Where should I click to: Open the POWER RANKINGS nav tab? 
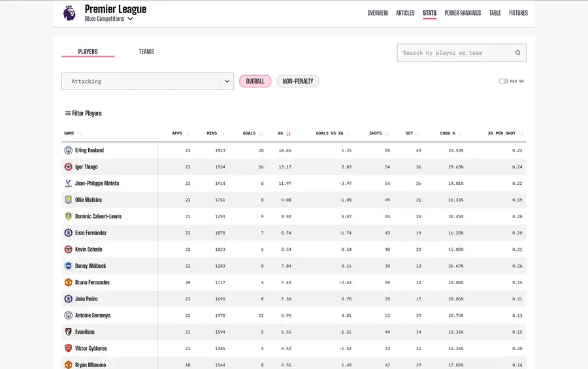463,13
